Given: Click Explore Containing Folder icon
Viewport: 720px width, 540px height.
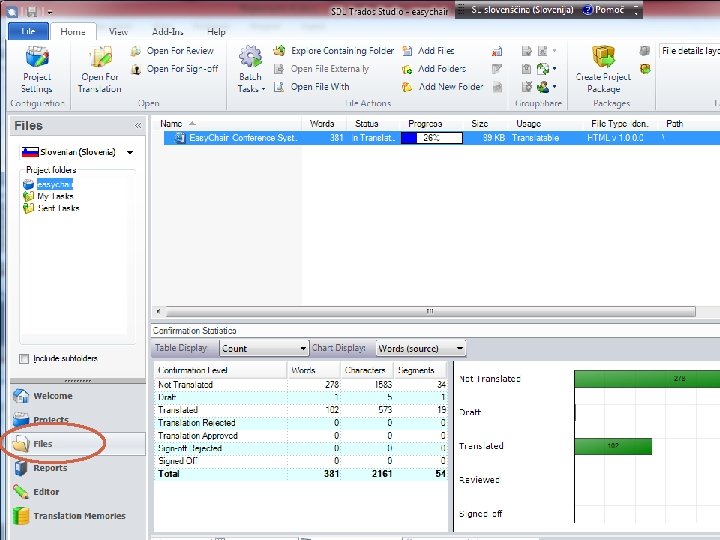Looking at the screenshot, I should point(279,51).
